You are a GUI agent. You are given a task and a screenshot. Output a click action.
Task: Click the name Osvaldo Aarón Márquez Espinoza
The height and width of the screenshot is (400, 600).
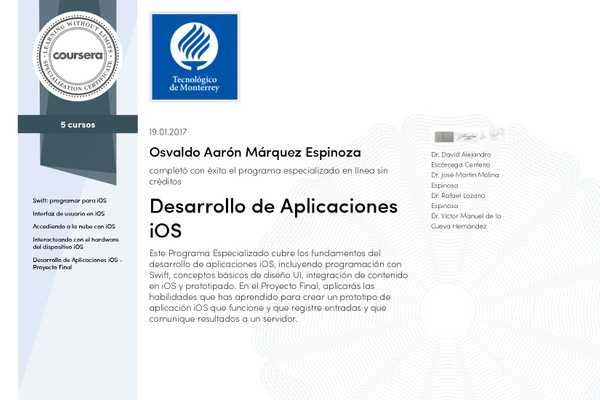(255, 152)
